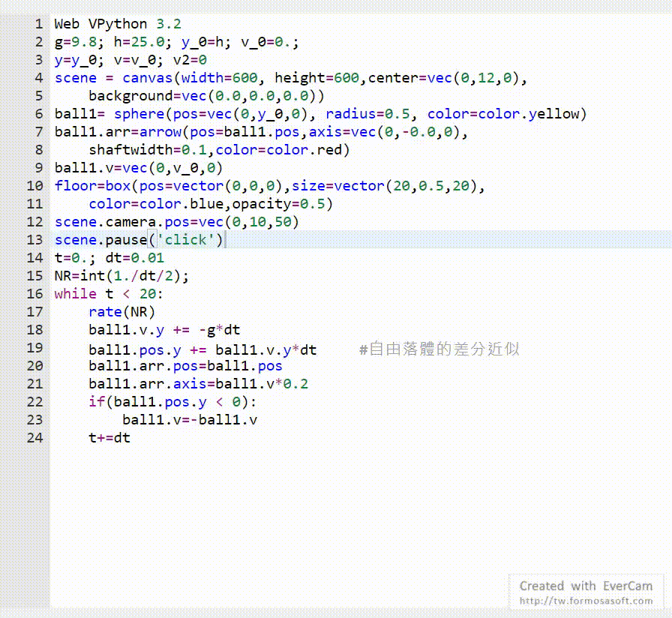Image resolution: width=672 pixels, height=618 pixels.
Task: Click line number 13 in the gutter
Action: pyautogui.click(x=35, y=240)
